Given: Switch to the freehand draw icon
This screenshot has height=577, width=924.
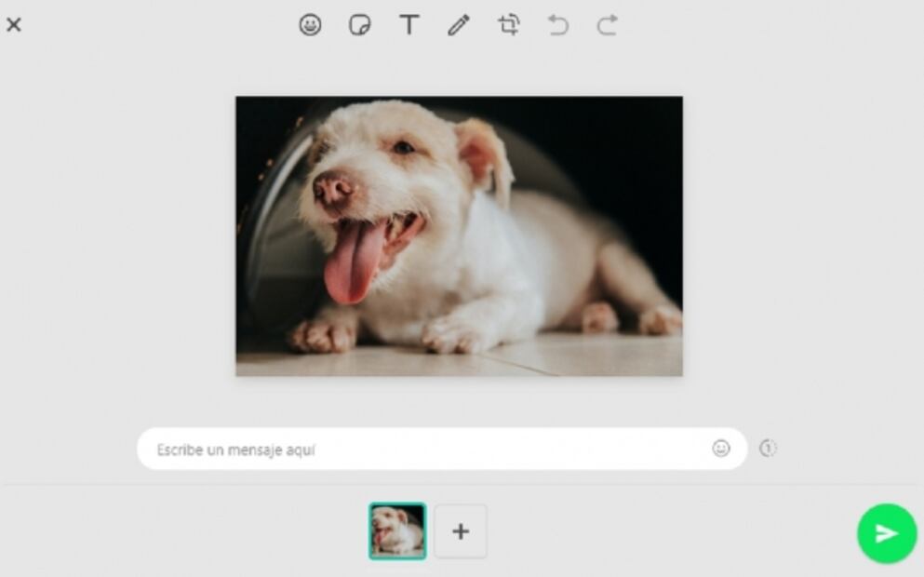Looking at the screenshot, I should click(459, 25).
